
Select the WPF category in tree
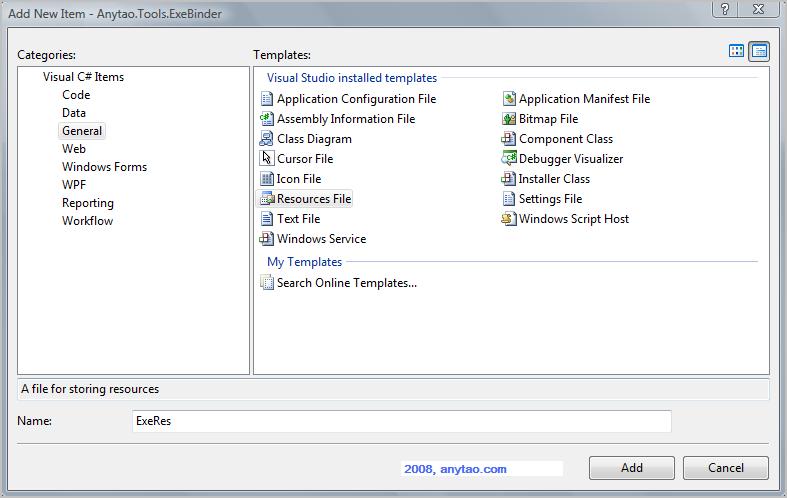pyautogui.click(x=74, y=185)
